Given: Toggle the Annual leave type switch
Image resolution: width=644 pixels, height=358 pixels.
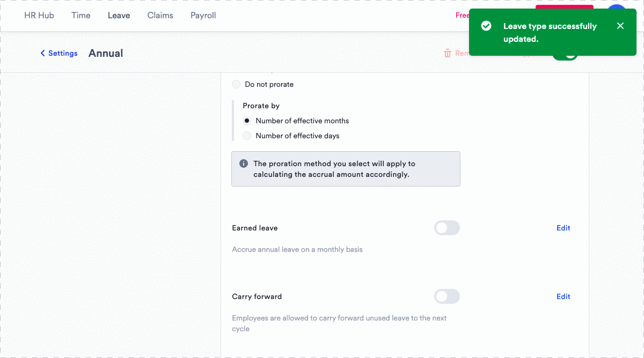Looking at the screenshot, I should [565, 57].
